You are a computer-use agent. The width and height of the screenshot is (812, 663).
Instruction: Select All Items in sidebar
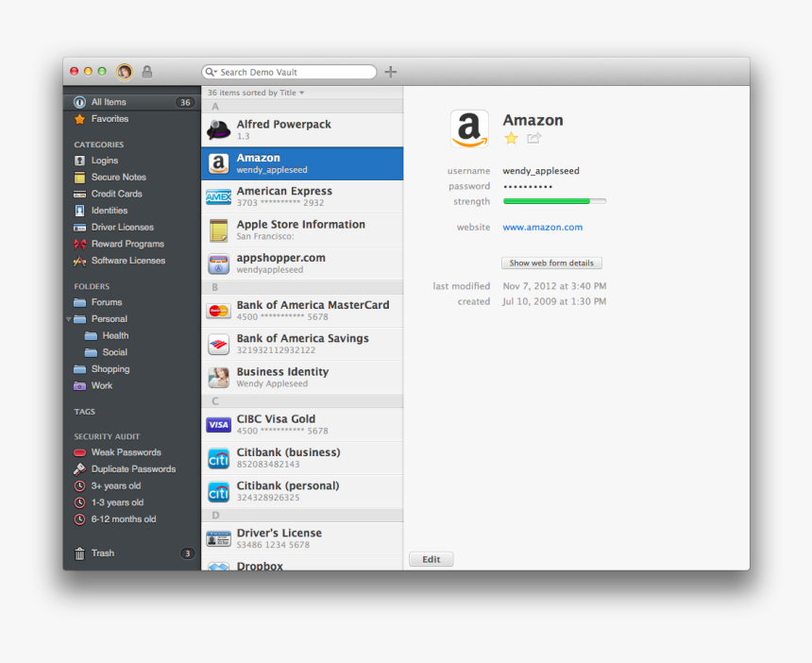[x=132, y=102]
